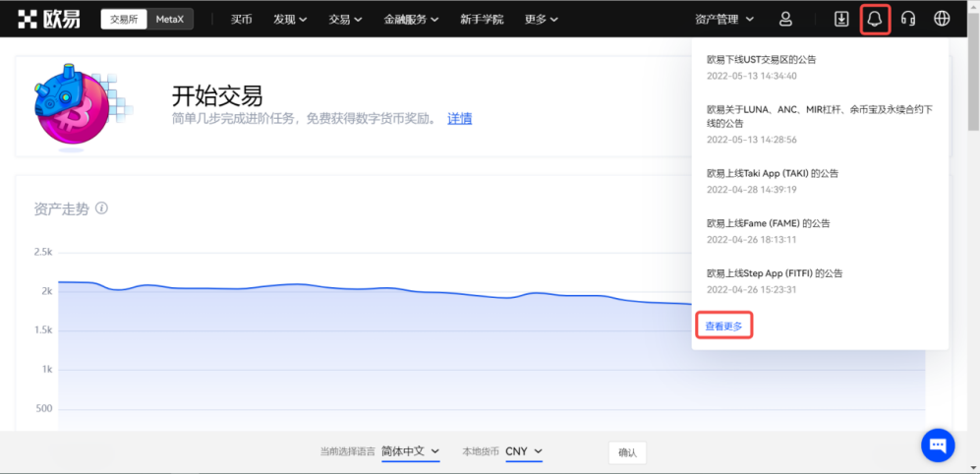The image size is (980, 474).
Task: Open the 新手学院 menu item
Action: point(481,19)
